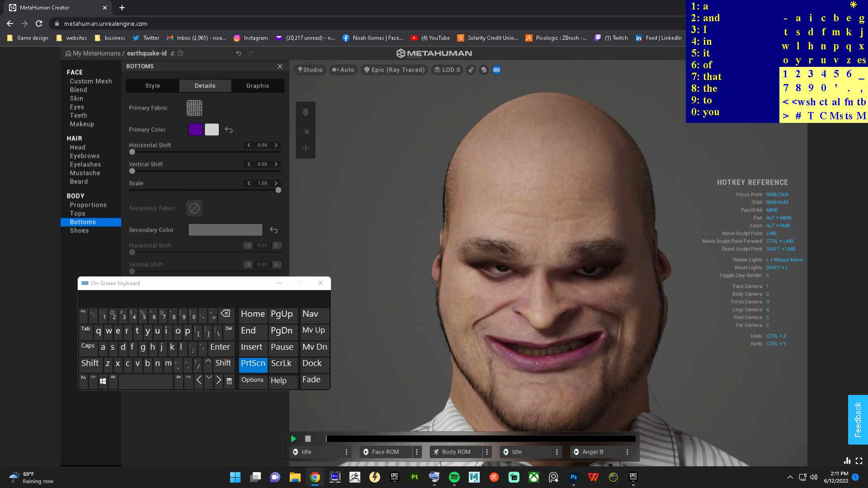Screen dimensions: 868x488
Task: Select the Face ROM animation
Action: coord(386,452)
